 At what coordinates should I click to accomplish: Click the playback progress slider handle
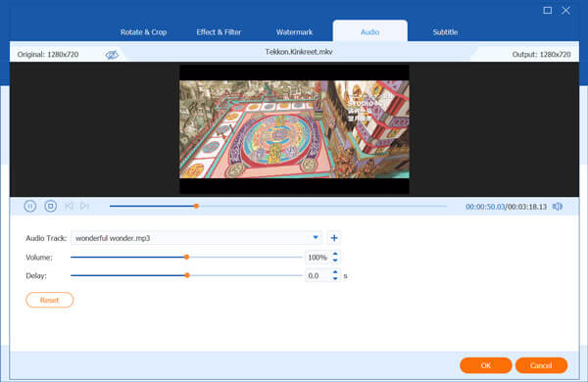(x=196, y=207)
